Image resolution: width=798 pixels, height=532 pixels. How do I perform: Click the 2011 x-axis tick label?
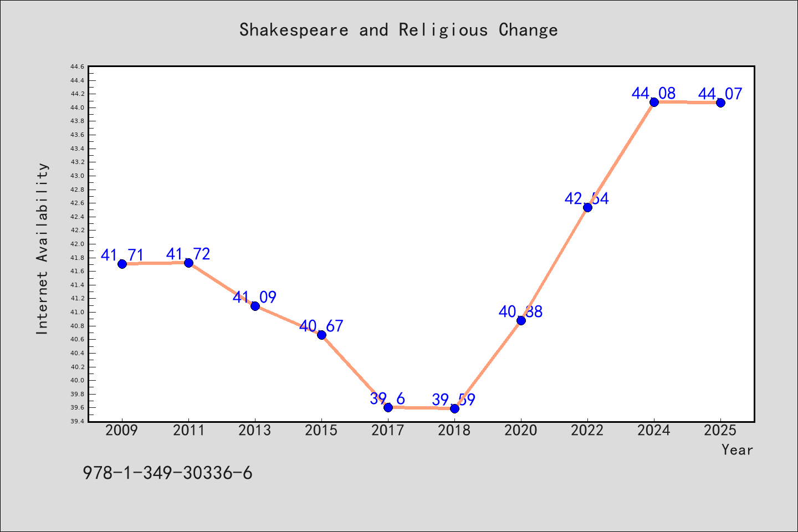tap(188, 431)
